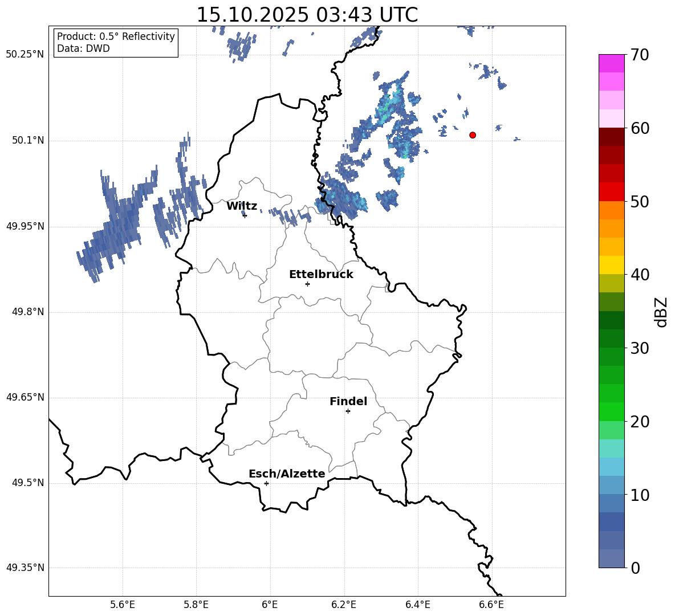Click the 5.8°E longitude label
The height and width of the screenshot is (616, 675).
[196, 605]
